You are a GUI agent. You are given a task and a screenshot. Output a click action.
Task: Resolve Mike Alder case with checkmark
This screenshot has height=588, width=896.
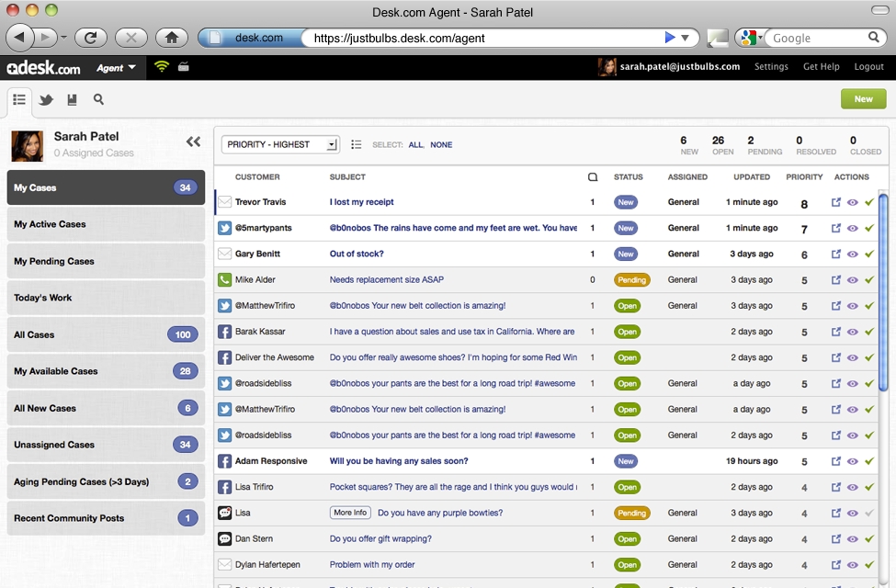click(x=869, y=279)
